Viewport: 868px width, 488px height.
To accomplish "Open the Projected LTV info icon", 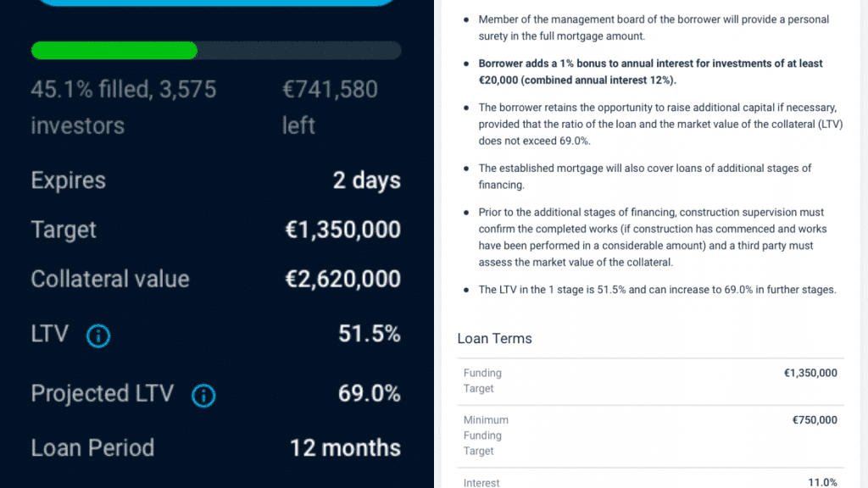I will click(203, 395).
